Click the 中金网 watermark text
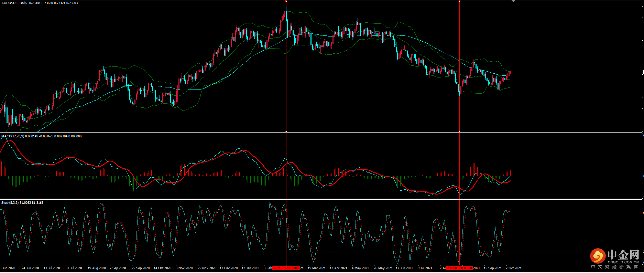Image resolution: width=644 pixels, height=273 pixels. coord(623,255)
